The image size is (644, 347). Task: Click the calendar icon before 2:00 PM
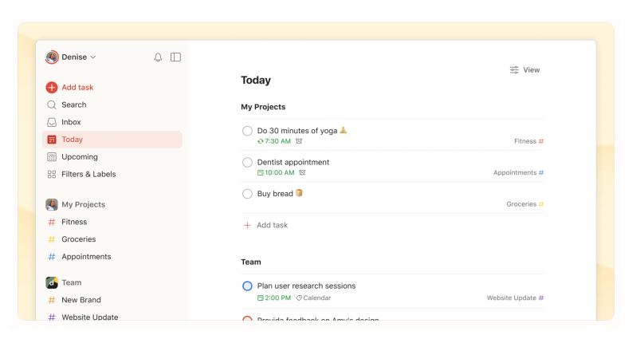click(x=261, y=298)
